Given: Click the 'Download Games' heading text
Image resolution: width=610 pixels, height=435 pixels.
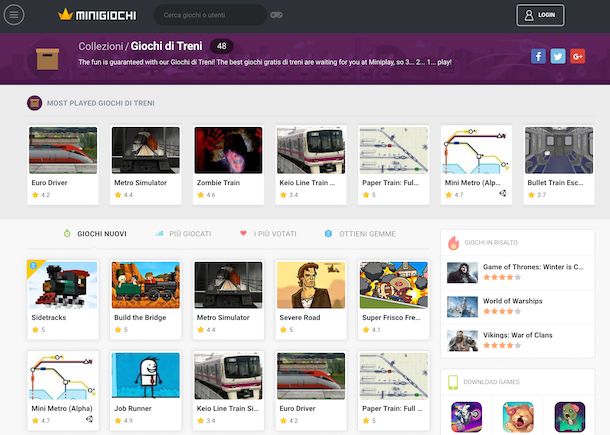Looking at the screenshot, I should point(491,382).
